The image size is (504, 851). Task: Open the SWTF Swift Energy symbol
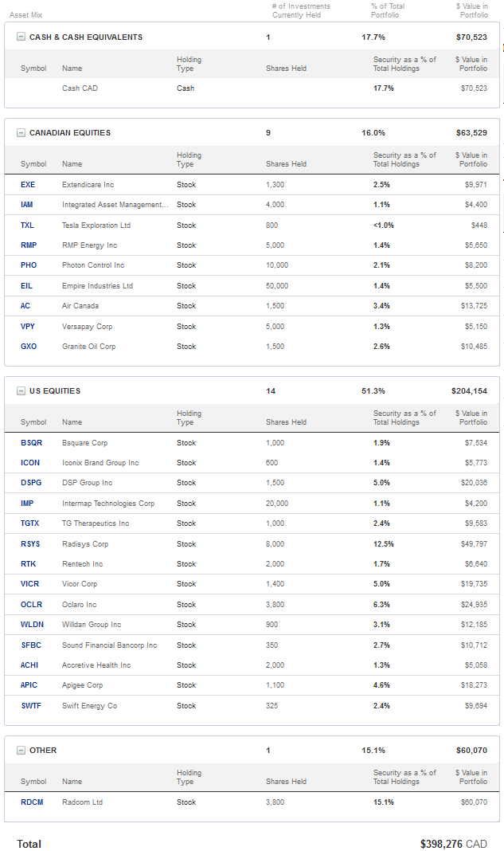tap(31, 706)
